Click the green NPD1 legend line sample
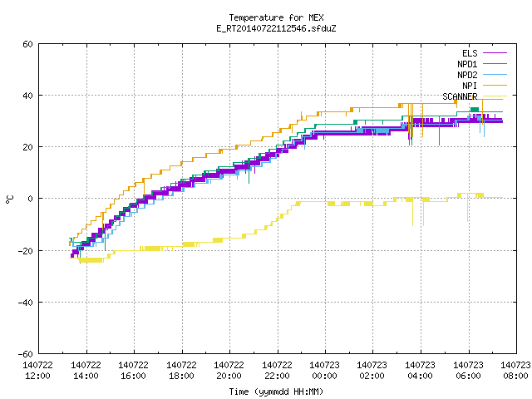 click(x=495, y=63)
